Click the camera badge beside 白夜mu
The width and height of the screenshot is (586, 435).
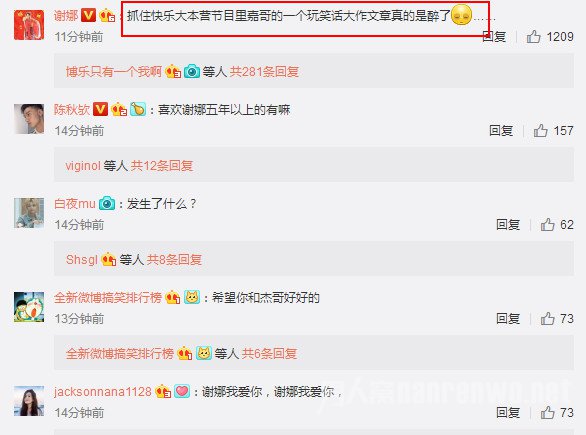pyautogui.click(x=107, y=203)
